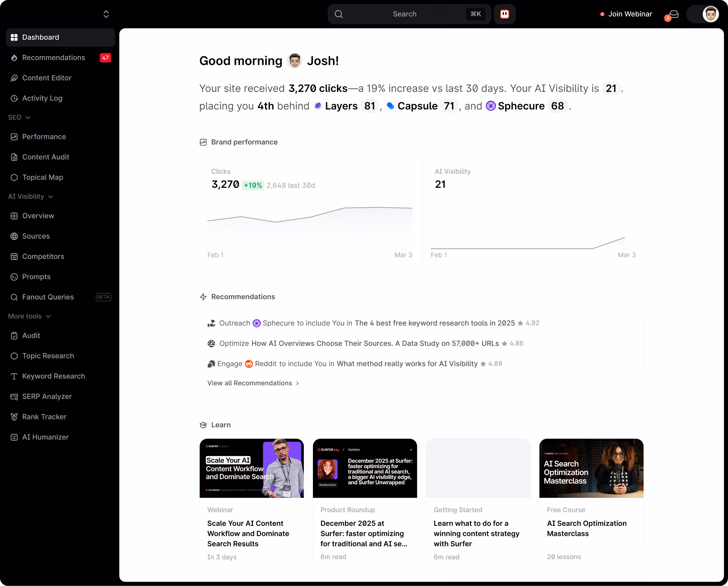This screenshot has width=728, height=586.
Task: Open AI Search Optimization Masterclass thumbnail
Action: pyautogui.click(x=591, y=468)
